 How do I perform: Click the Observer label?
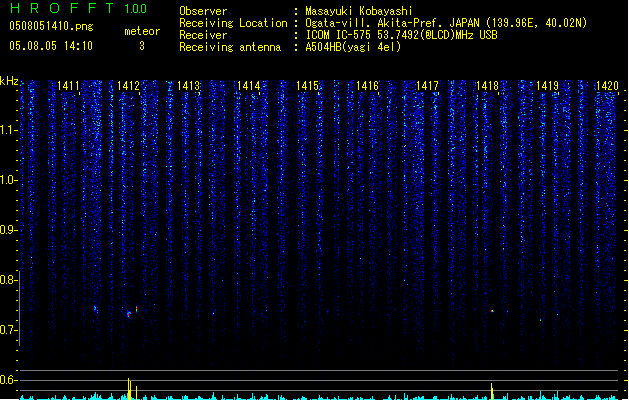click(x=203, y=11)
